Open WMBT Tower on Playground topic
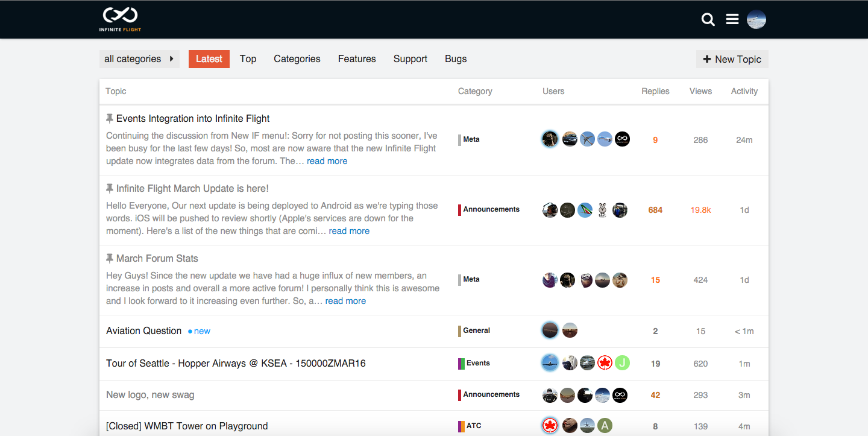Image resolution: width=868 pixels, height=436 pixels. [187, 426]
